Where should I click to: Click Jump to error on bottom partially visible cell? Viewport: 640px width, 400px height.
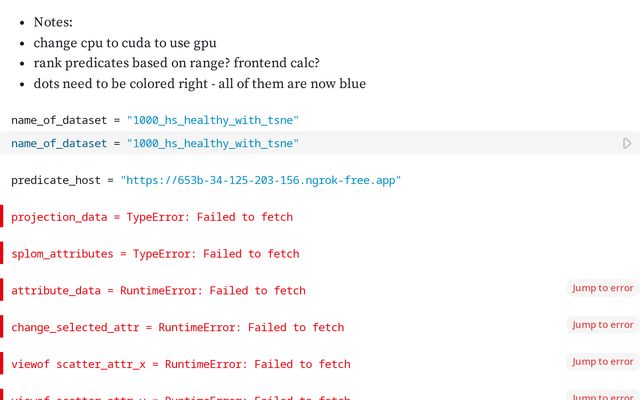[602, 396]
